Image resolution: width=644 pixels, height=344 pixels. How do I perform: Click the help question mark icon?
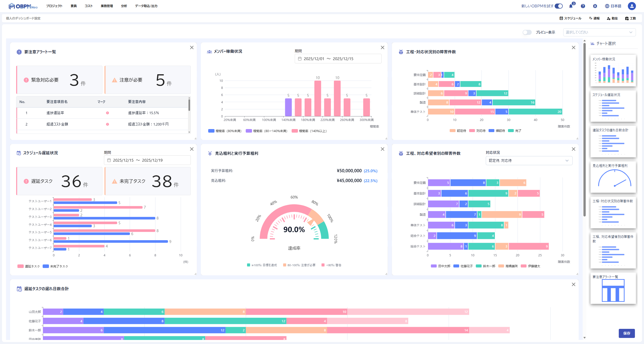tap(583, 6)
